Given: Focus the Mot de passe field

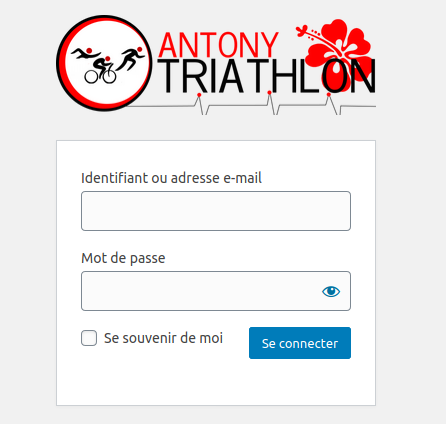Looking at the screenshot, I should coord(216,291).
